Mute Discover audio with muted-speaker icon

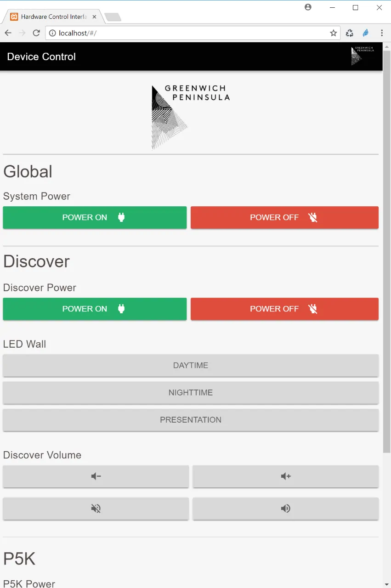click(96, 509)
